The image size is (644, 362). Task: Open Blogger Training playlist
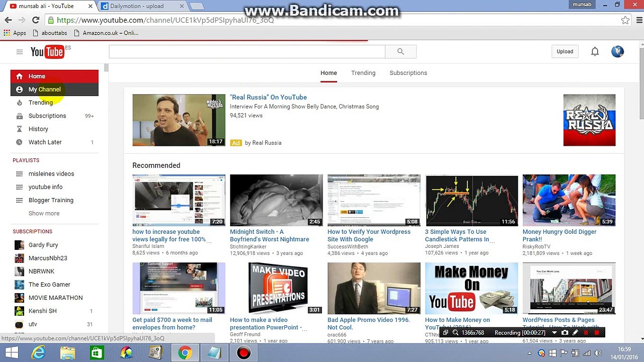(x=51, y=200)
